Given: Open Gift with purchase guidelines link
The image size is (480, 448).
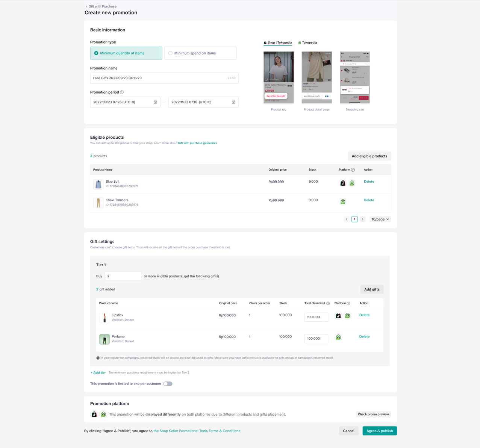Looking at the screenshot, I should click(x=197, y=143).
